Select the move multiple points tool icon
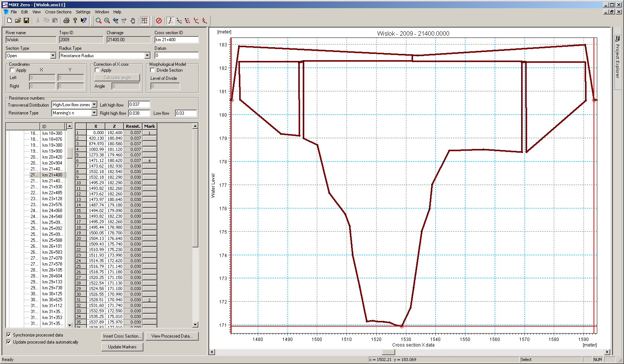 (x=188, y=21)
